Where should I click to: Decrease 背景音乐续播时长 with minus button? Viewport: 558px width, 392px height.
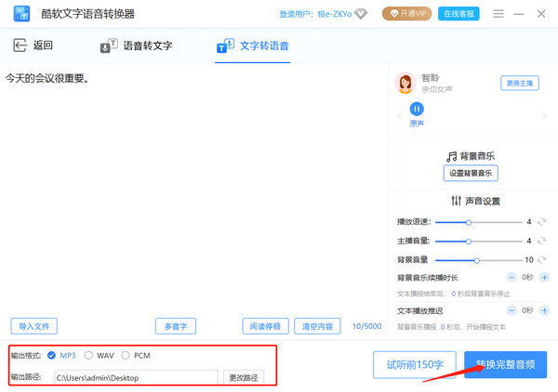511,277
